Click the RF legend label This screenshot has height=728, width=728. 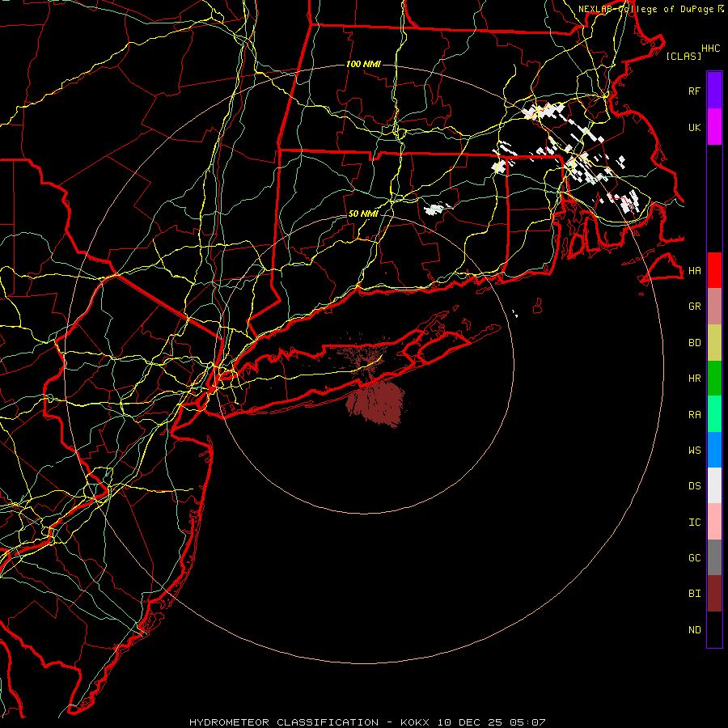pos(694,91)
